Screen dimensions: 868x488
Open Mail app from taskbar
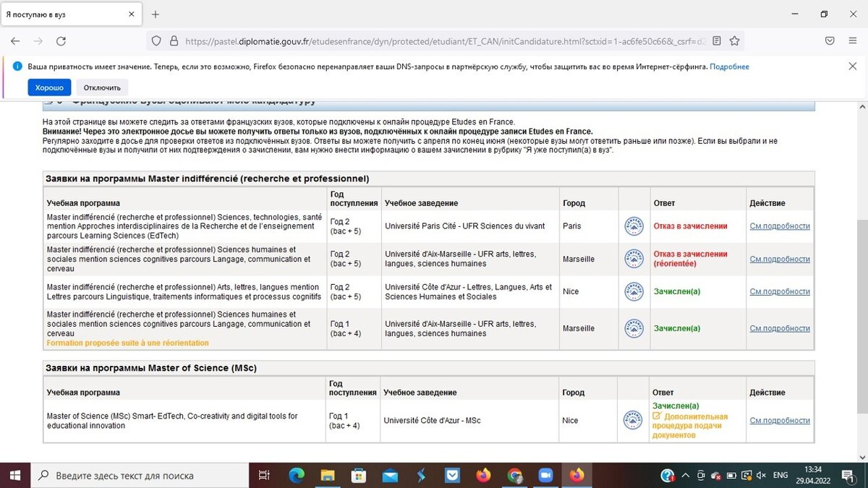[391, 475]
